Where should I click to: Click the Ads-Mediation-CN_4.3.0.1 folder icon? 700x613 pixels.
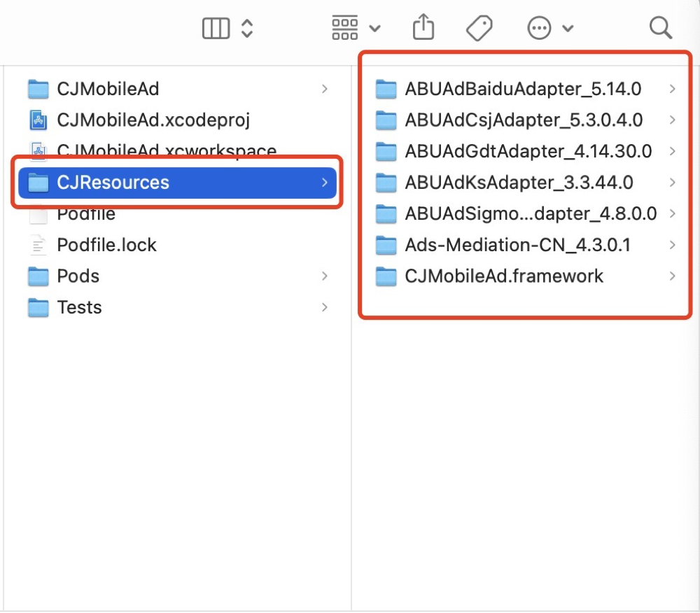coord(386,245)
